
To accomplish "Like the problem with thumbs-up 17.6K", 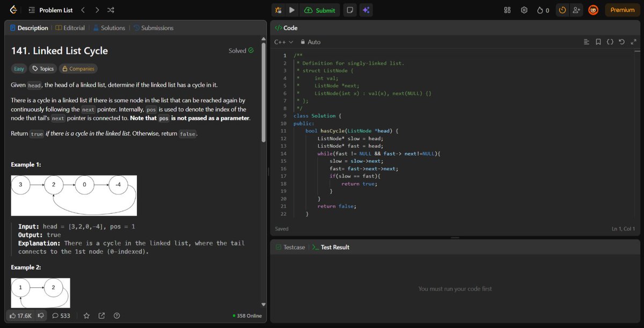I will pos(20,316).
